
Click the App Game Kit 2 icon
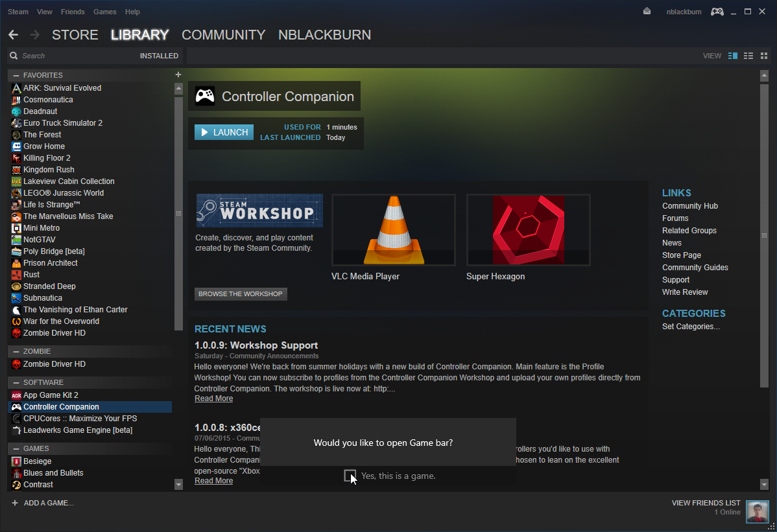pyautogui.click(x=16, y=395)
